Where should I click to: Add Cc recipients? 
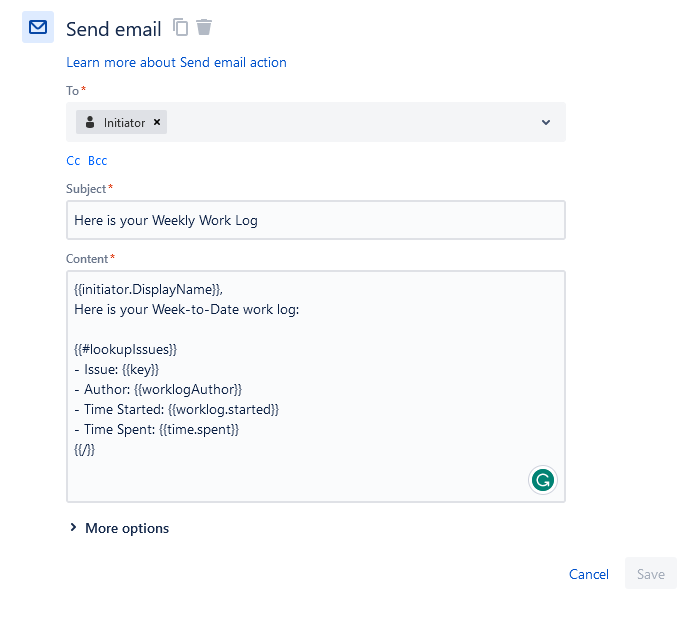(x=73, y=161)
